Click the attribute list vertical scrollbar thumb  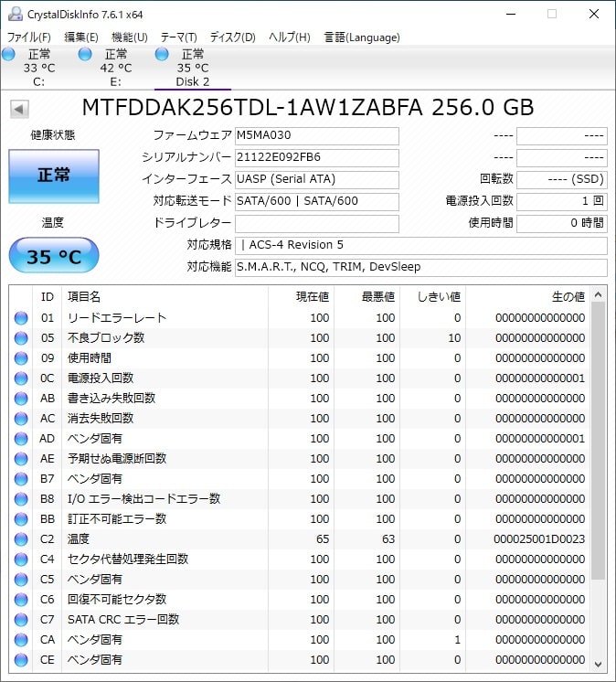[x=598, y=441]
